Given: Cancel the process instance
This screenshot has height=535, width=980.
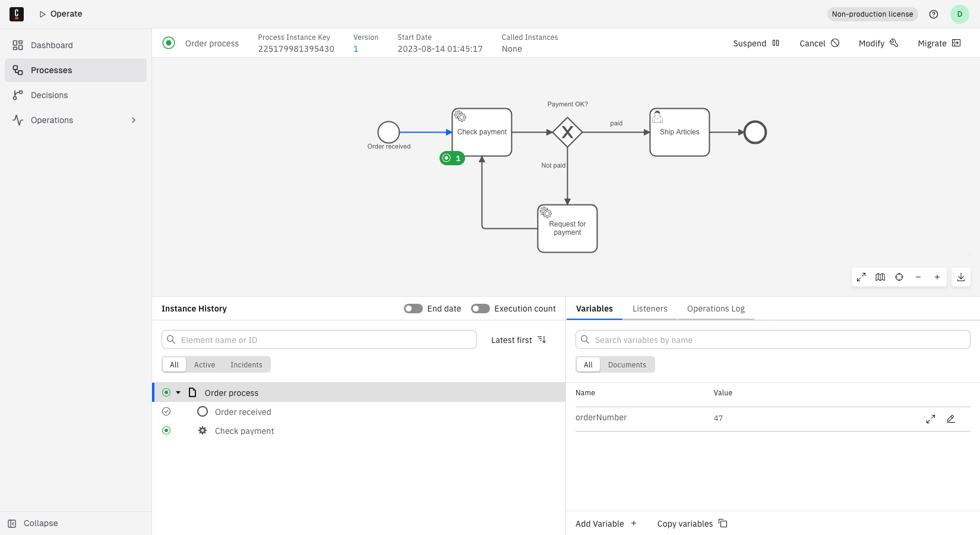Looking at the screenshot, I should 819,43.
